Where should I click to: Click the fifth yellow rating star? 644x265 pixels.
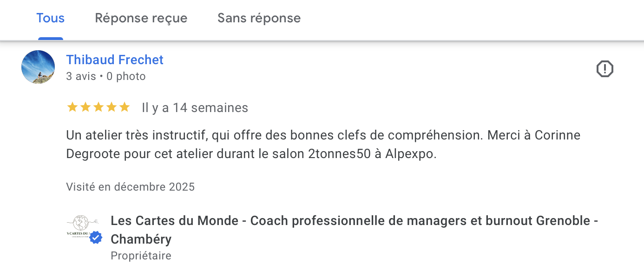point(124,108)
